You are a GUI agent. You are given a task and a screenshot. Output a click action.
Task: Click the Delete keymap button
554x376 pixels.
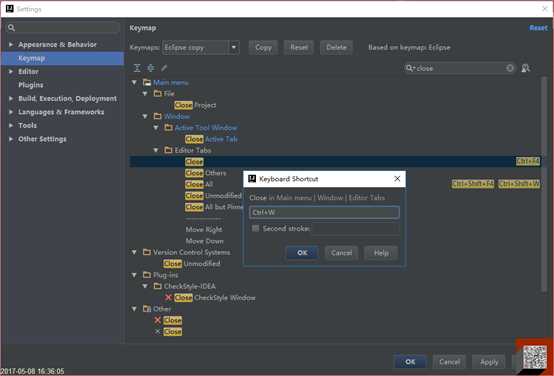336,47
